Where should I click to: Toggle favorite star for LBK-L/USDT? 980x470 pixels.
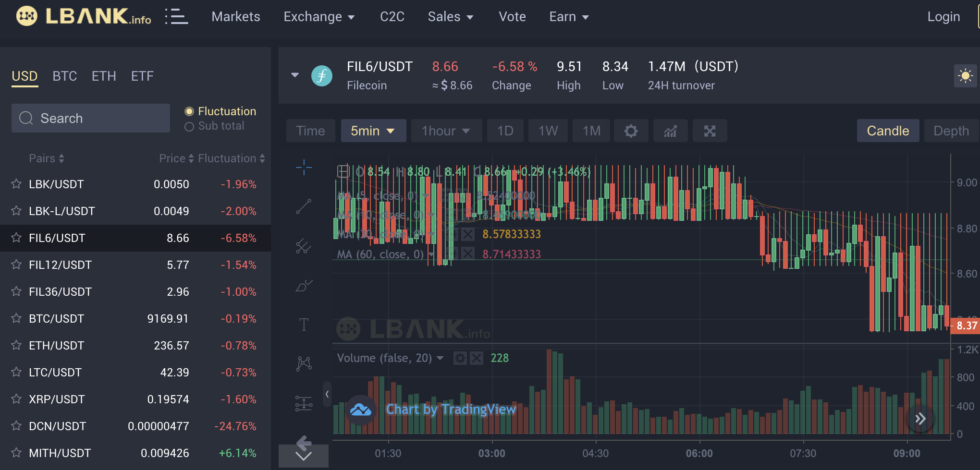16,211
